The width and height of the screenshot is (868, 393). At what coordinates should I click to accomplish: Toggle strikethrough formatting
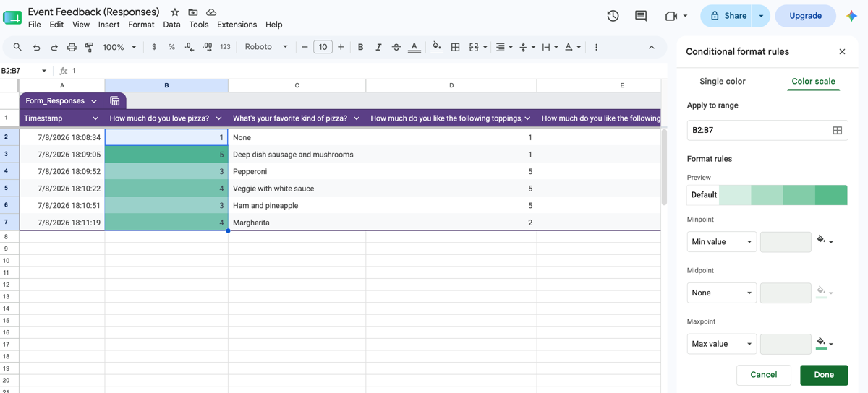click(396, 47)
